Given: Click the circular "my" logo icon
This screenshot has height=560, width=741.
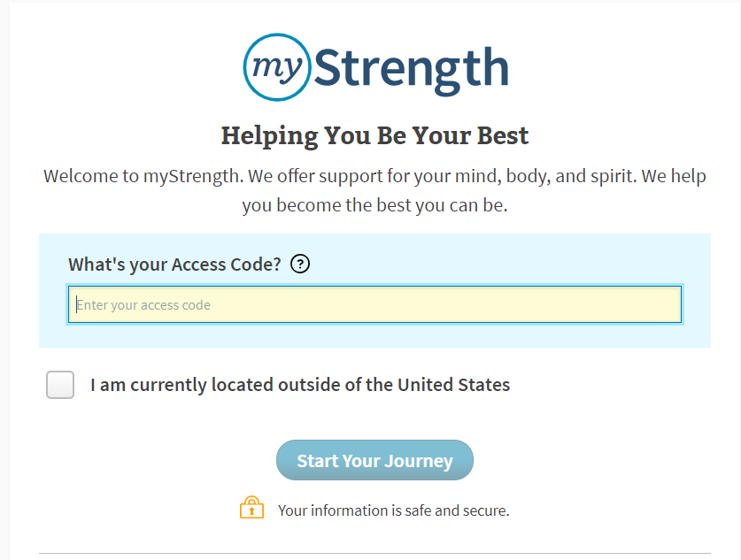Looking at the screenshot, I should [277, 67].
